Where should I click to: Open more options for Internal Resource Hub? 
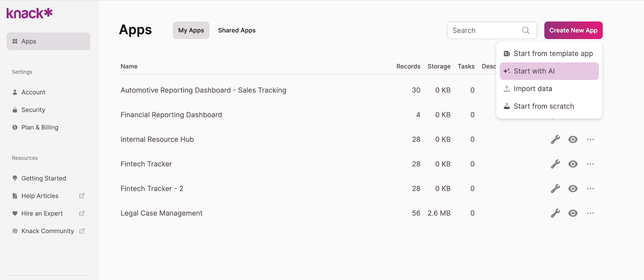click(x=590, y=139)
